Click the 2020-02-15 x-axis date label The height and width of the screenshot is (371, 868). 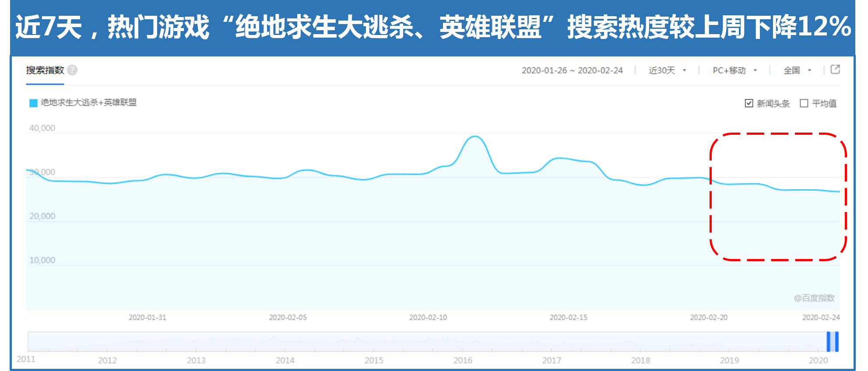(x=569, y=317)
